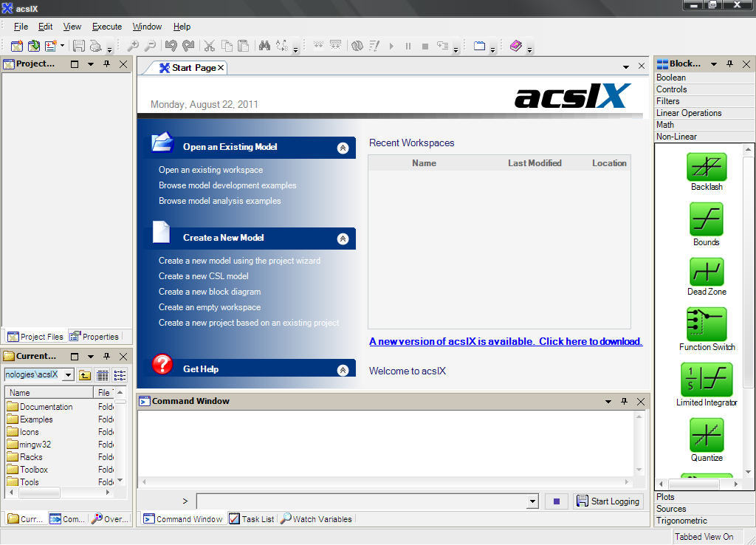The image size is (756, 545).
Task: Click the Print toolbar icon
Action: coord(96,46)
